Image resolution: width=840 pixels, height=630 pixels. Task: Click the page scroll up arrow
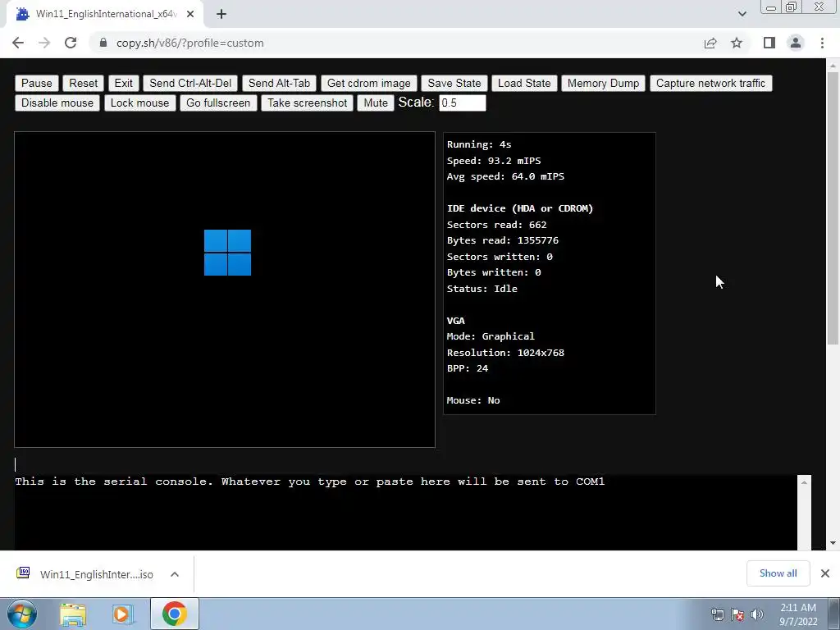833,66
